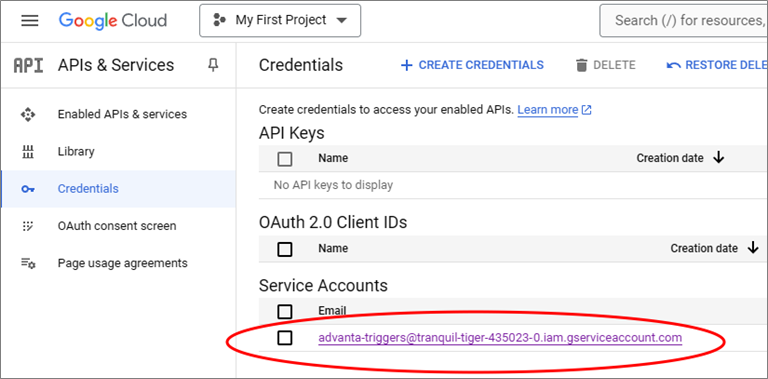Click the API Keys creation date sort arrow

[x=719, y=158]
